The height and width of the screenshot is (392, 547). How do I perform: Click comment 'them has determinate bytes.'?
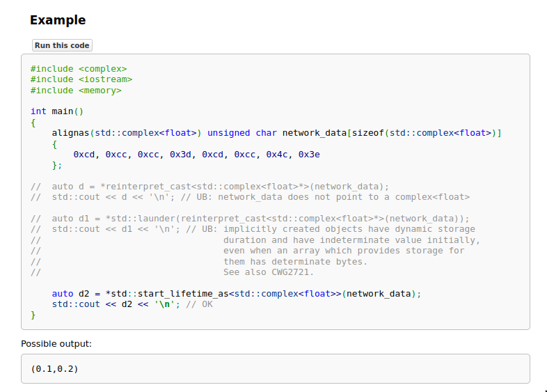click(x=296, y=262)
